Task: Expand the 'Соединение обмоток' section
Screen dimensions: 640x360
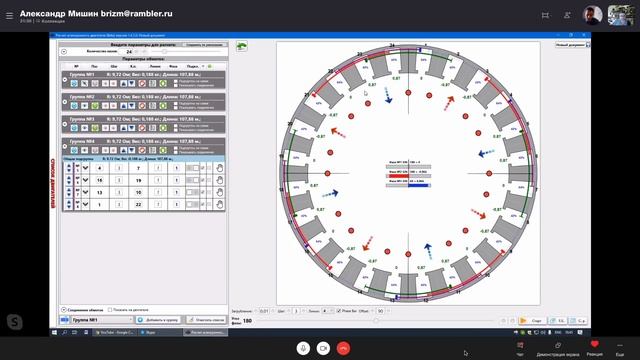Action: [64, 310]
